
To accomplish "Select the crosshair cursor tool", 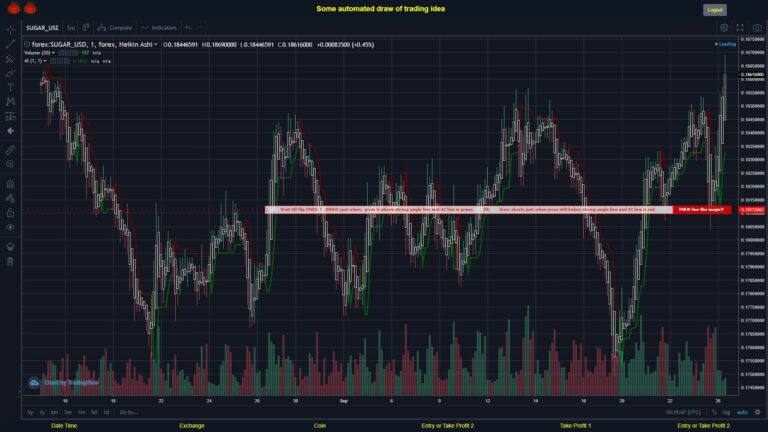I will [10, 30].
